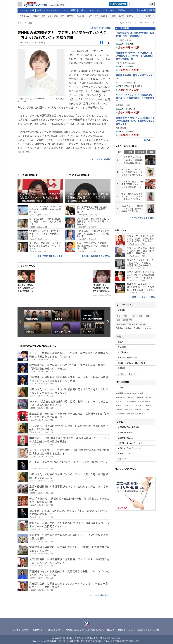Screen dimensions: 173x644
Task: Share the article on Facebook
Action: click(x=101, y=42)
